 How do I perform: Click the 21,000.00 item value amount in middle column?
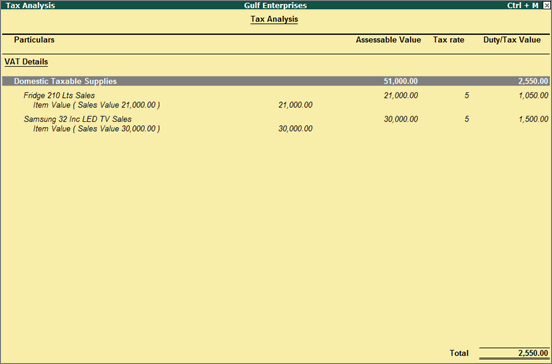(295, 105)
